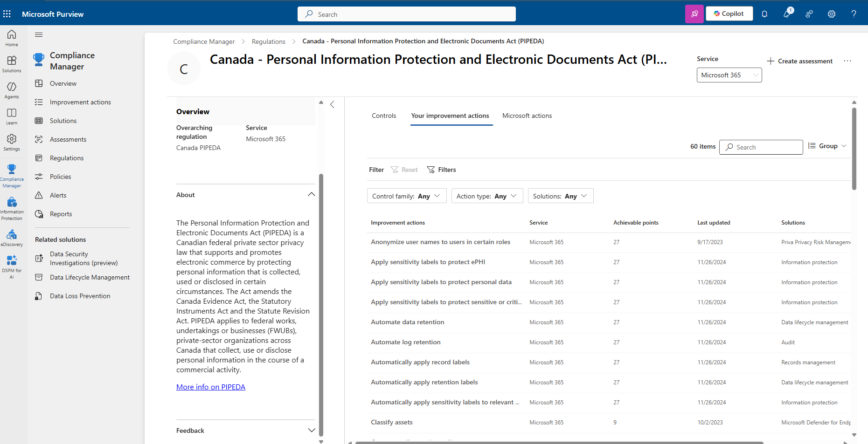868x444 pixels.
Task: Open Improvement actions in navigation
Action: tap(80, 102)
